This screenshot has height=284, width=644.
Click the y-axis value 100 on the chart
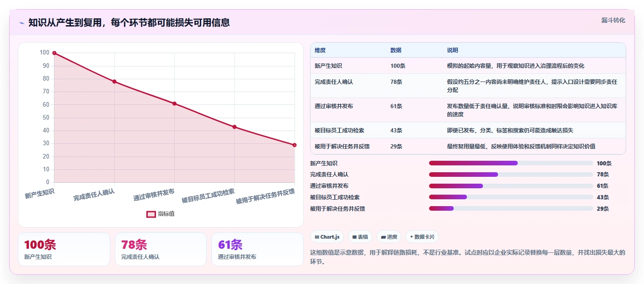pos(44,53)
